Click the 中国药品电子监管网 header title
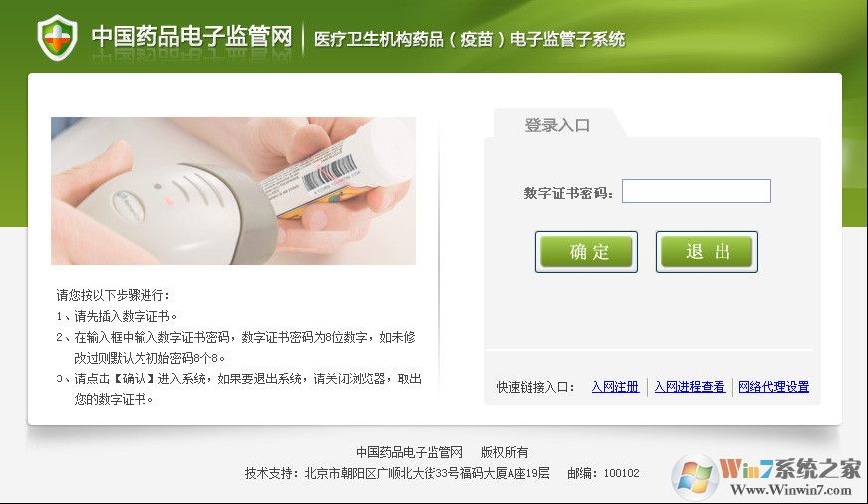 point(191,37)
